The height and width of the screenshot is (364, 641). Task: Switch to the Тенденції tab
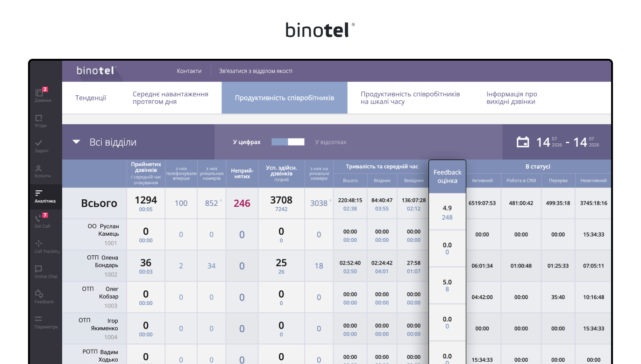click(91, 98)
